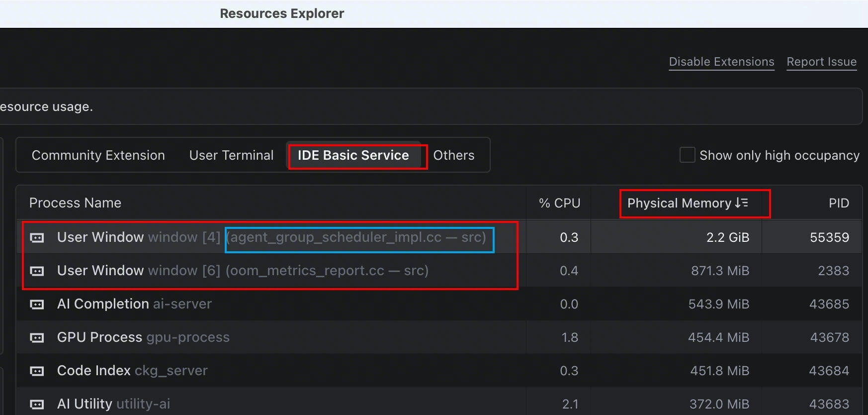
Task: Click the Disable Extensions link
Action: click(721, 62)
